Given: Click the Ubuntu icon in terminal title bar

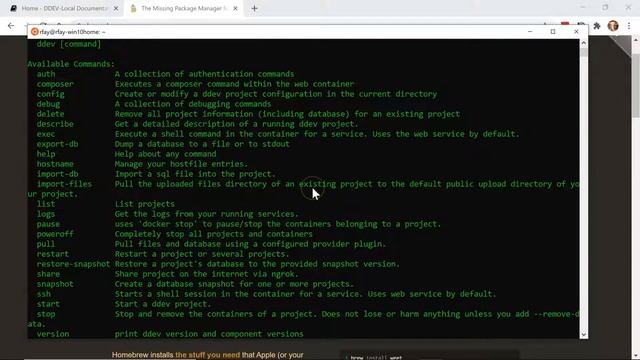Looking at the screenshot, I should pyautogui.click(x=34, y=32).
